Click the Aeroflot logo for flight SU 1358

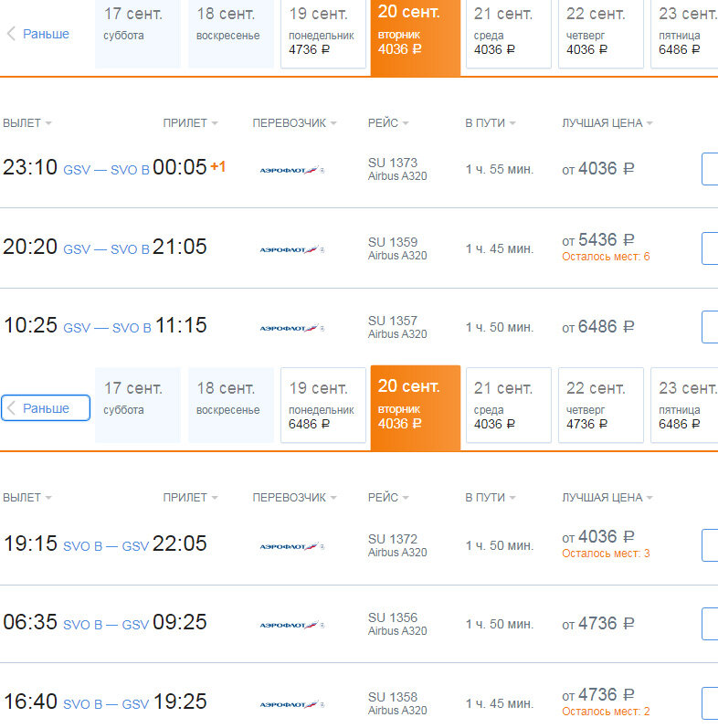pos(291,704)
